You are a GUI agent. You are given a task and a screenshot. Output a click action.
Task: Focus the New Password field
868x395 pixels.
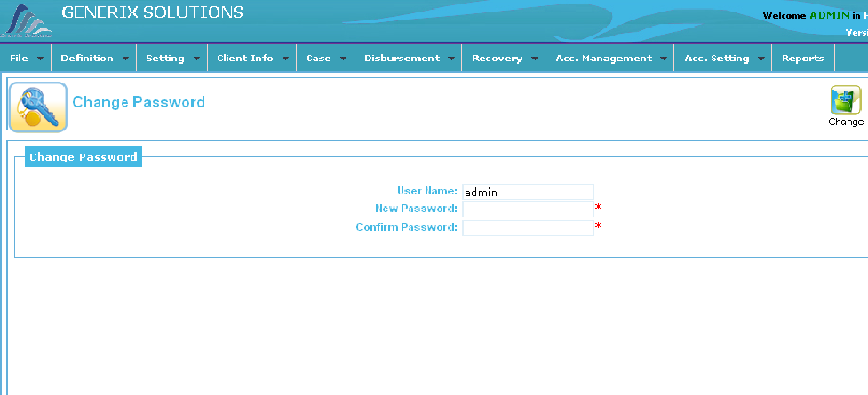pos(528,209)
